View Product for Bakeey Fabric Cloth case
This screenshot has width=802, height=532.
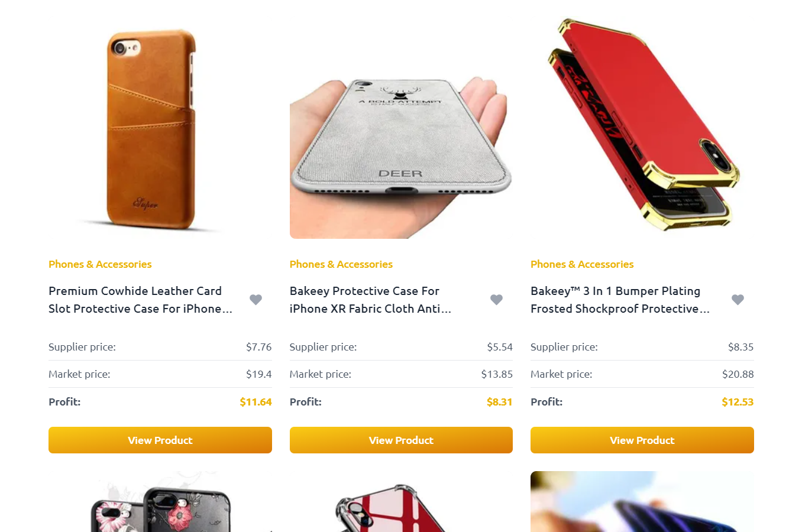click(x=401, y=440)
